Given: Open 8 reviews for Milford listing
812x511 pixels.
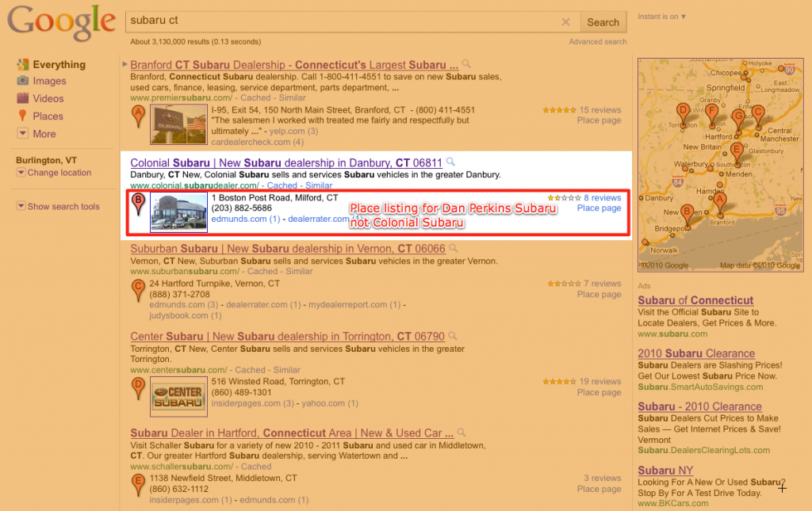Looking at the screenshot, I should tap(603, 198).
